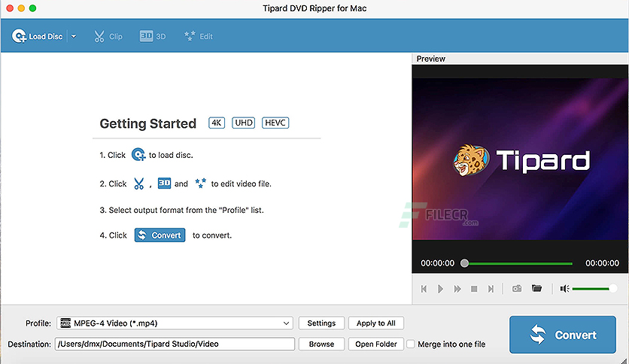This screenshot has width=629, height=364.
Task: Click the Convert button in step 4
Action: [160, 235]
